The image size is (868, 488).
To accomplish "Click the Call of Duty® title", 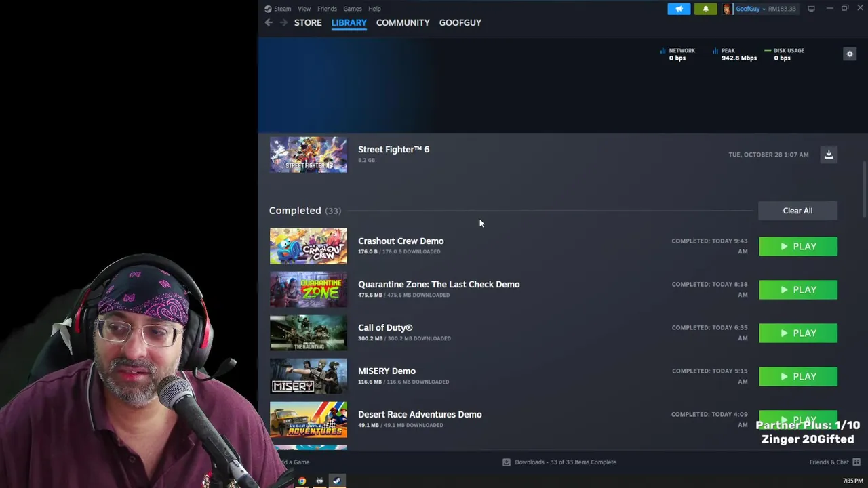I will pos(385,327).
